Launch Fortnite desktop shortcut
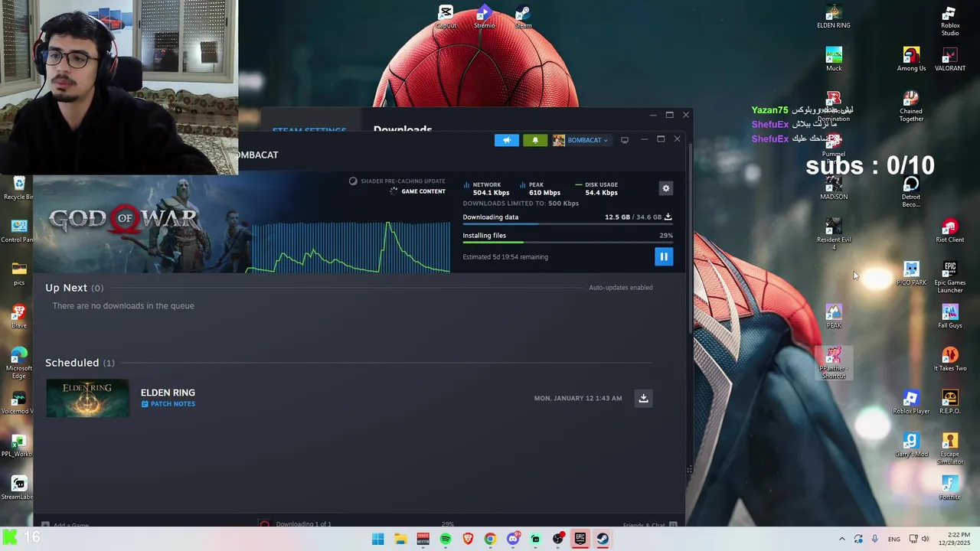 tap(950, 488)
